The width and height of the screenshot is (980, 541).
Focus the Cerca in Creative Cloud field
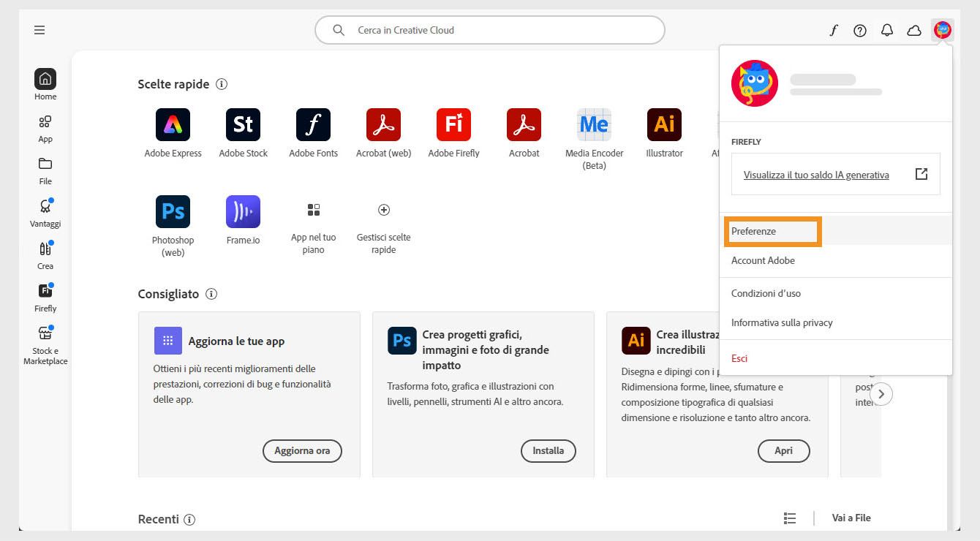[x=489, y=30]
